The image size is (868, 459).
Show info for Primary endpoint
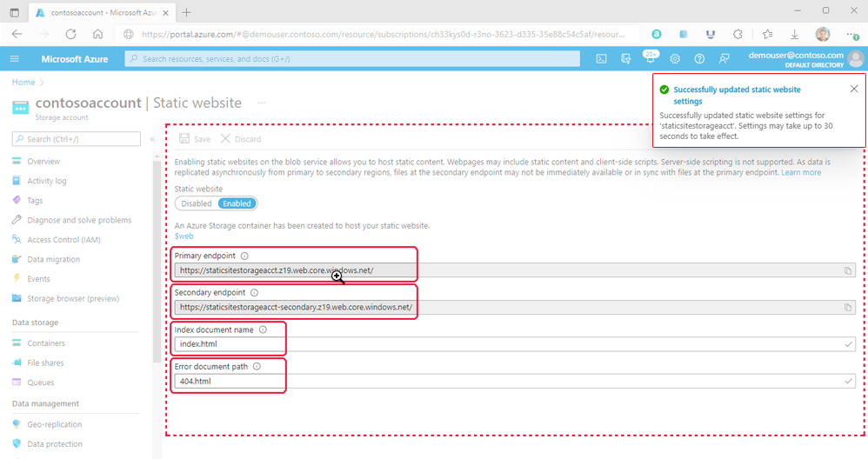[244, 256]
